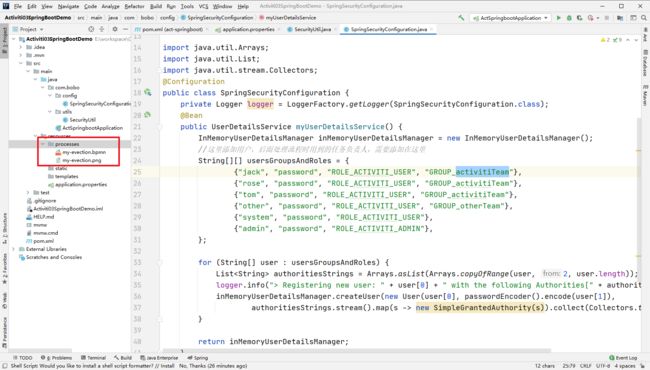The height and width of the screenshot is (370, 650).
Task: Build project using the hammer icon
Action: coord(461,18)
